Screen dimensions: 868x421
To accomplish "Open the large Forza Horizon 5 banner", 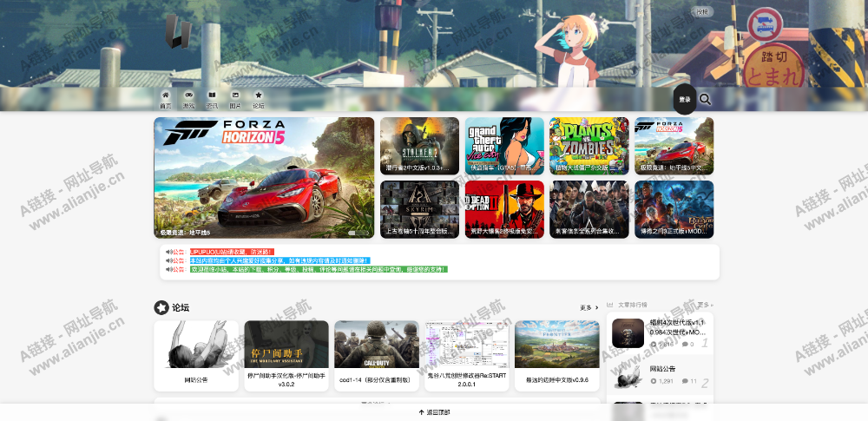I will point(264,178).
